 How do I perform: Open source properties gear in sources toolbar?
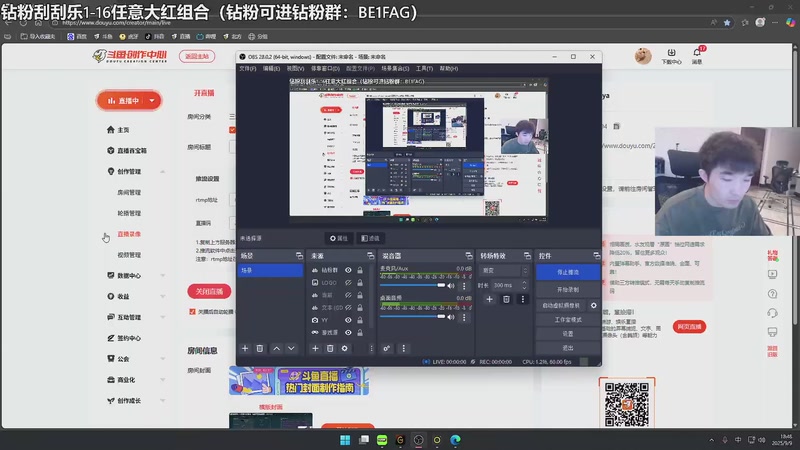click(345, 348)
